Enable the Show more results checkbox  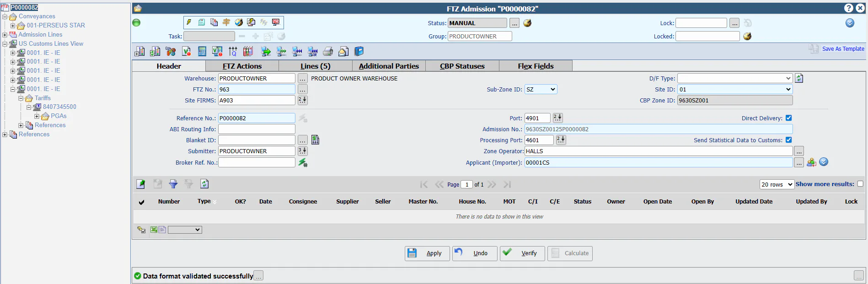click(x=860, y=184)
